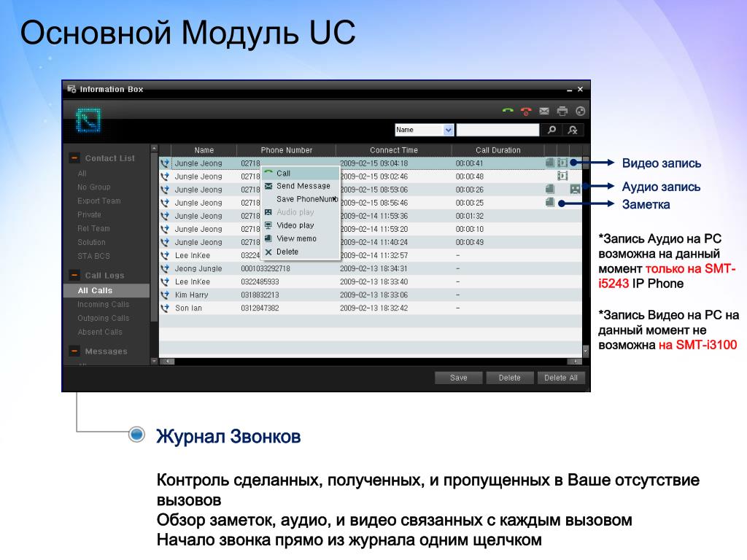The image size is (747, 560).
Task: Click the call icon on the 11:32:57 row
Action: click(x=165, y=255)
